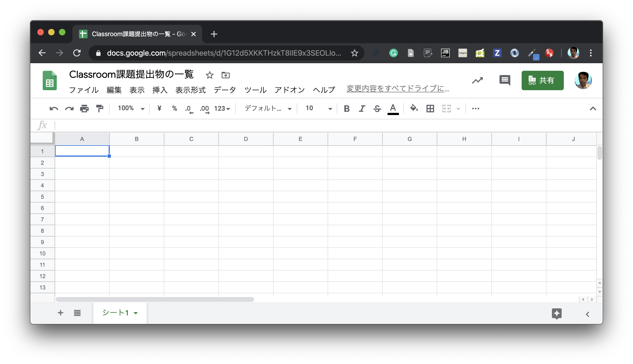
Task: Click the green 共有 share button
Action: pos(542,80)
